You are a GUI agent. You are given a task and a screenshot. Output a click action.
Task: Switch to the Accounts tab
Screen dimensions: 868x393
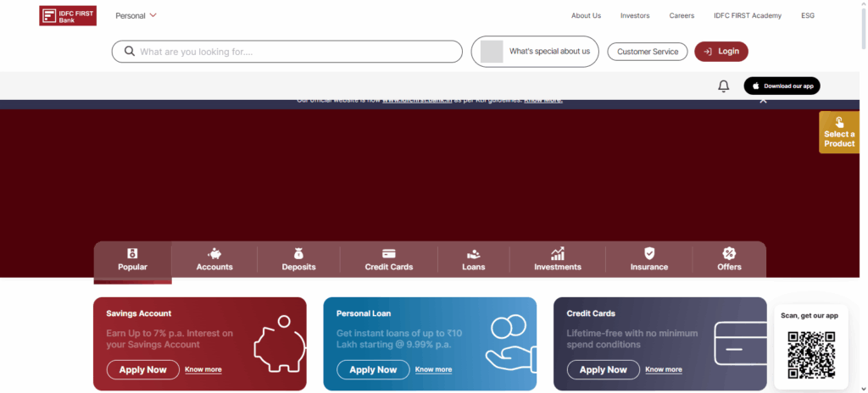[214, 259]
